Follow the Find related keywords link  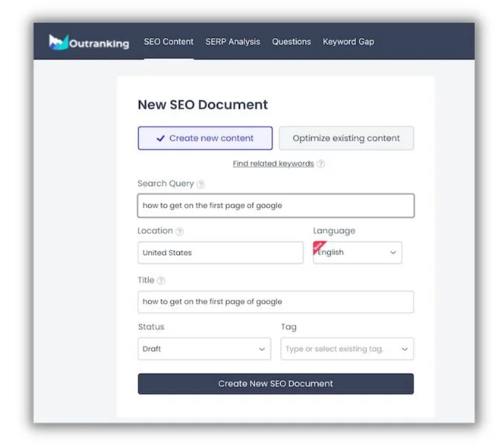tap(273, 164)
